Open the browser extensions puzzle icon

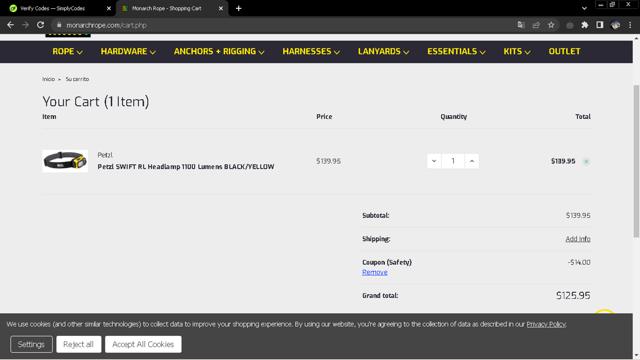pos(584,25)
